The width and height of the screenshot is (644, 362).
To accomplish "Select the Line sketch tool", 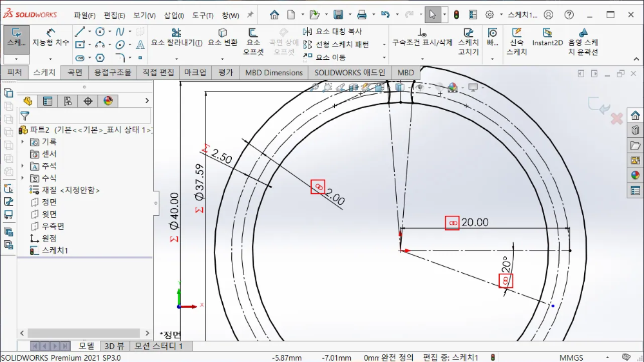I will click(x=80, y=32).
